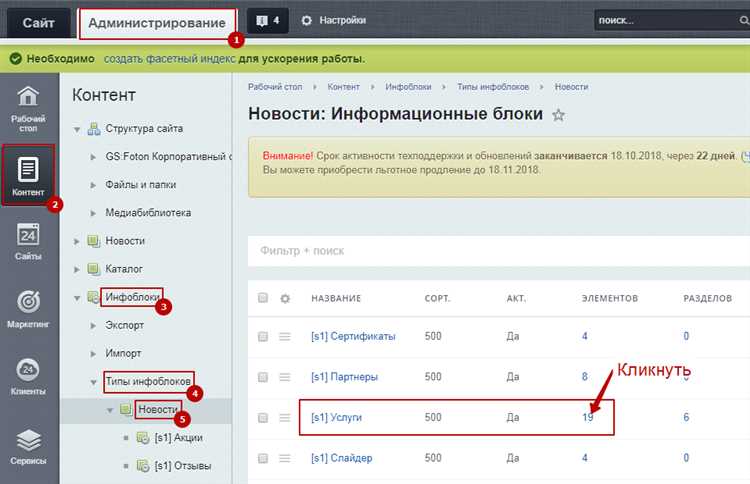Click the search magnifier icon

click(x=744, y=21)
